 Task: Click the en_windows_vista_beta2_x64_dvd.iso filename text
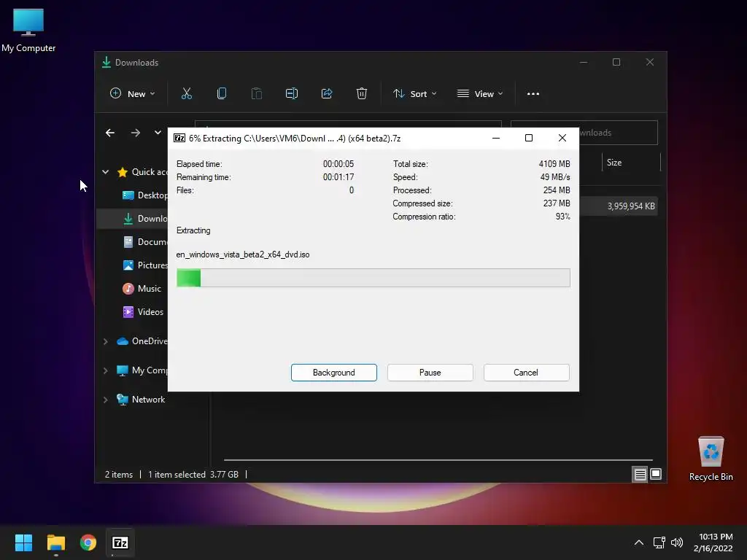click(x=243, y=254)
